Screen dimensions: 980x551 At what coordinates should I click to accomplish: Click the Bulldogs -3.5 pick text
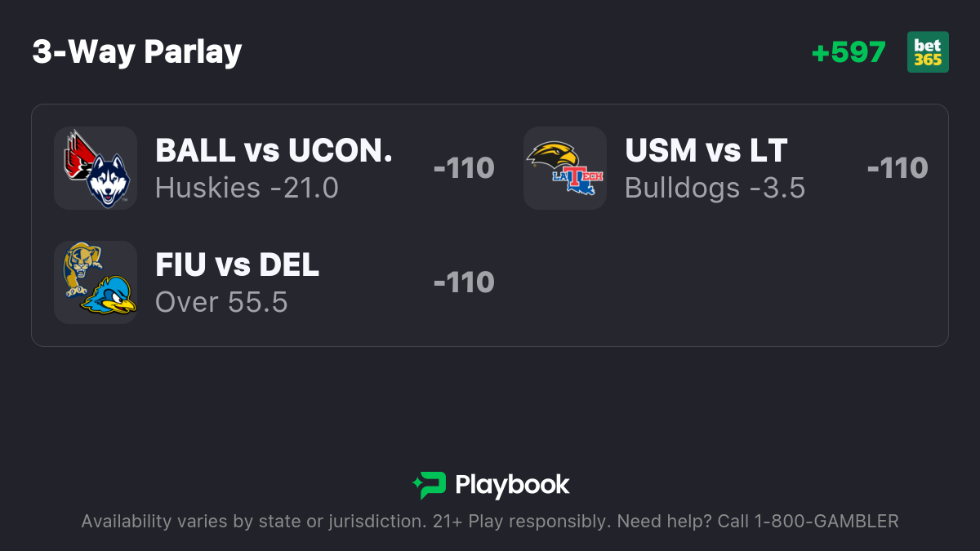click(715, 188)
